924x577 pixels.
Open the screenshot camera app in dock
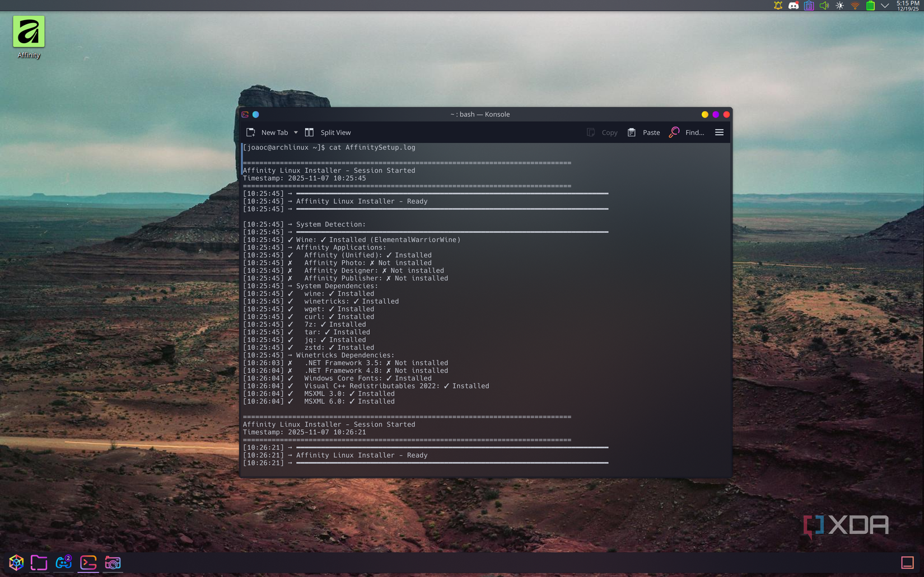(113, 562)
